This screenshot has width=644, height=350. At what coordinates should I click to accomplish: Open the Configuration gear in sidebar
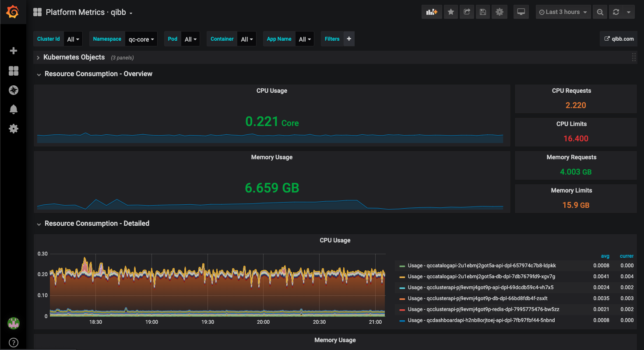click(14, 129)
